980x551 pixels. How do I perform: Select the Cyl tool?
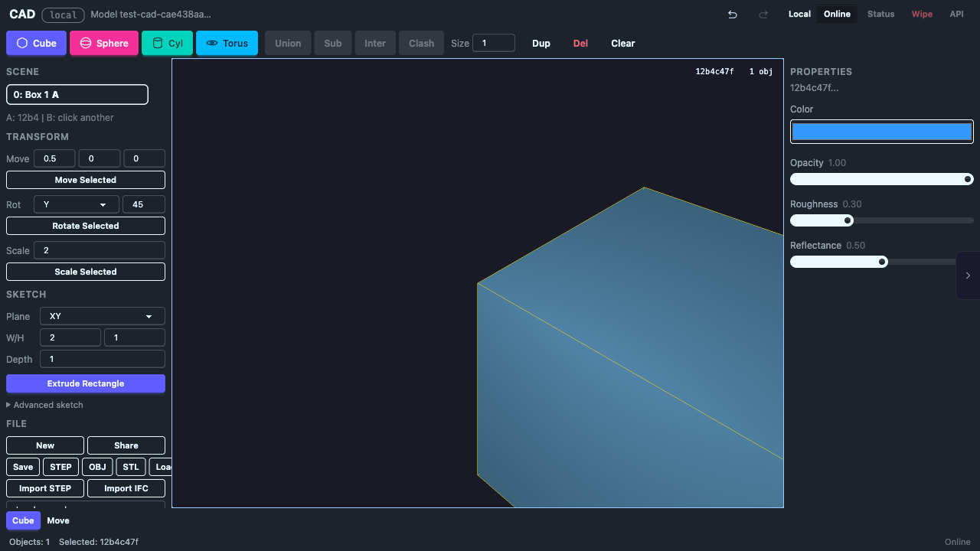tap(167, 43)
